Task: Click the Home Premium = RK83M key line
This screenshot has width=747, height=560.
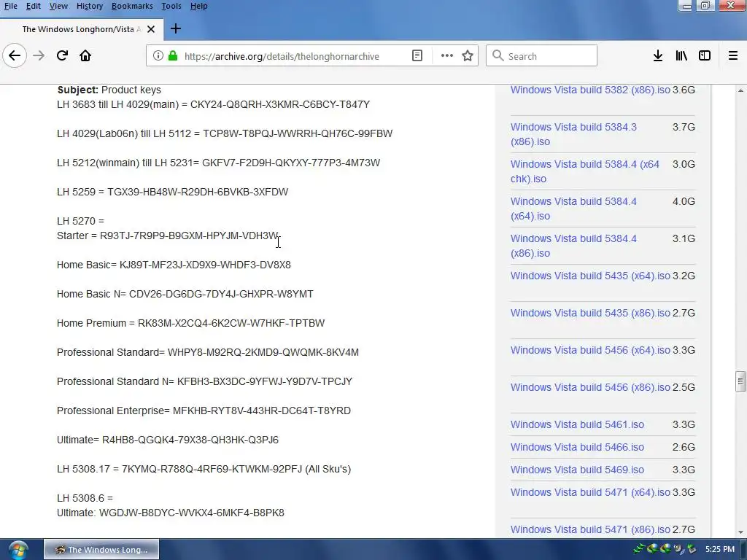Action: [190, 323]
